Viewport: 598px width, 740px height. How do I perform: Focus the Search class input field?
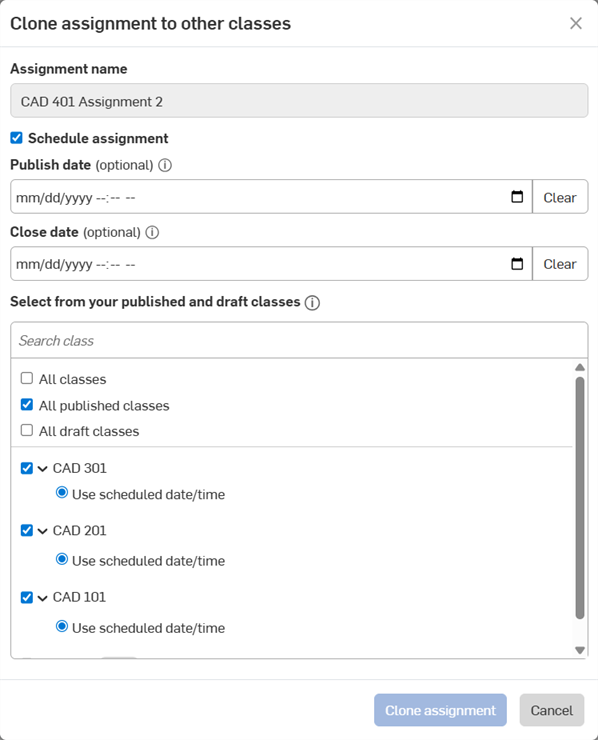tap(299, 340)
